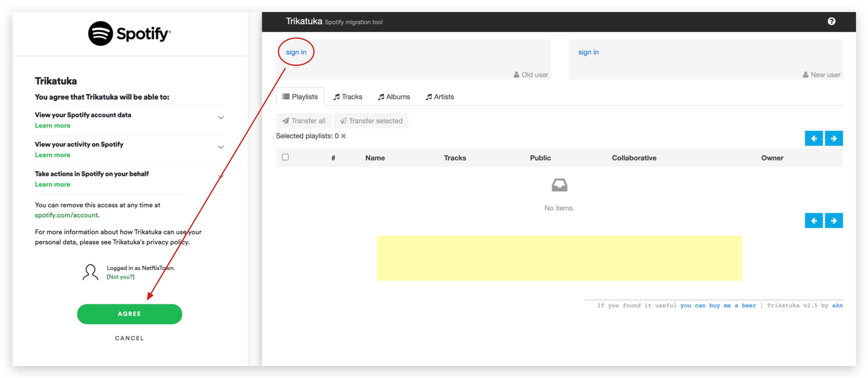Click sign in for the Old user
This screenshot has width=868, height=378.
[296, 52]
